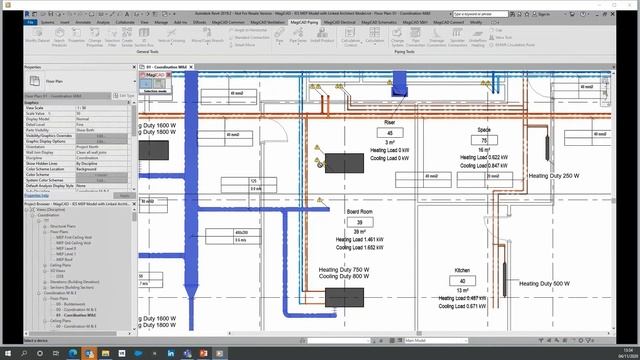Select the Vertical Crossing tool
This screenshot has height=360, width=640.
(x=171, y=35)
